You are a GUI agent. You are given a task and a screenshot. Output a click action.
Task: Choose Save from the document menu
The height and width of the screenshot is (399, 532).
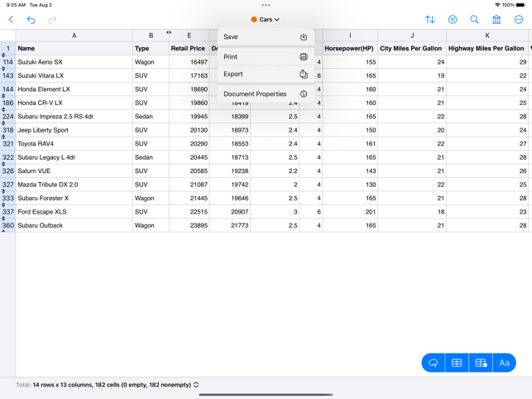click(x=266, y=37)
